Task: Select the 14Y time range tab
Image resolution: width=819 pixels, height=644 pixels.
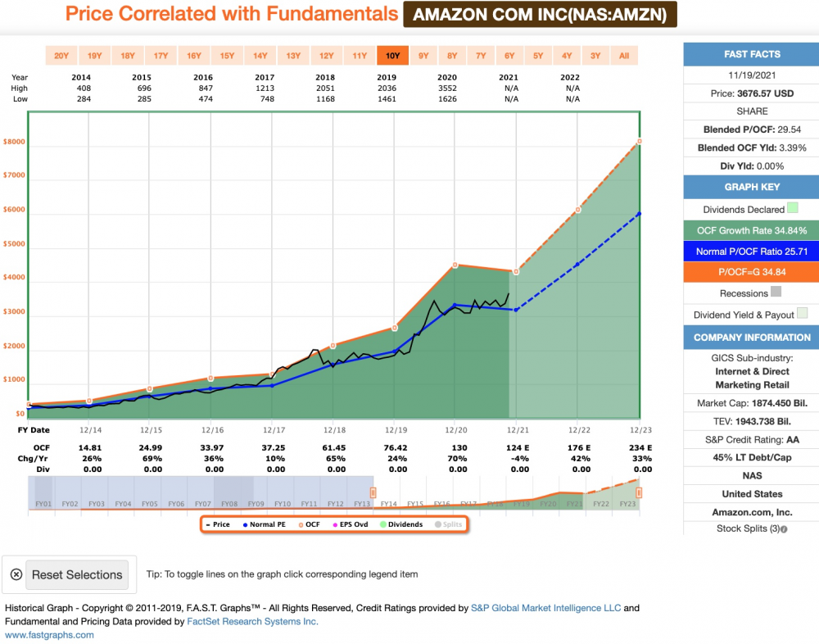Action: point(260,56)
